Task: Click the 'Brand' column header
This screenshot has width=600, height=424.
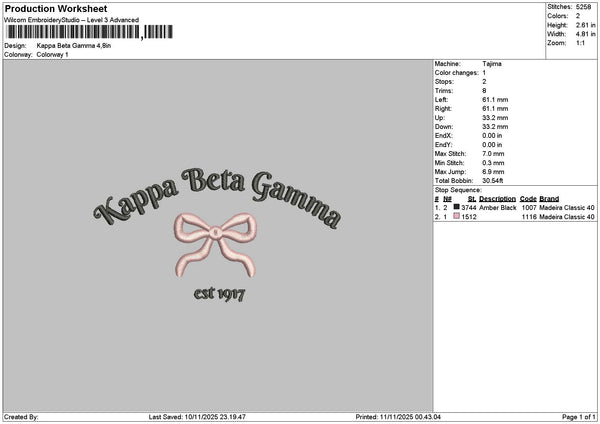Action: tap(549, 199)
